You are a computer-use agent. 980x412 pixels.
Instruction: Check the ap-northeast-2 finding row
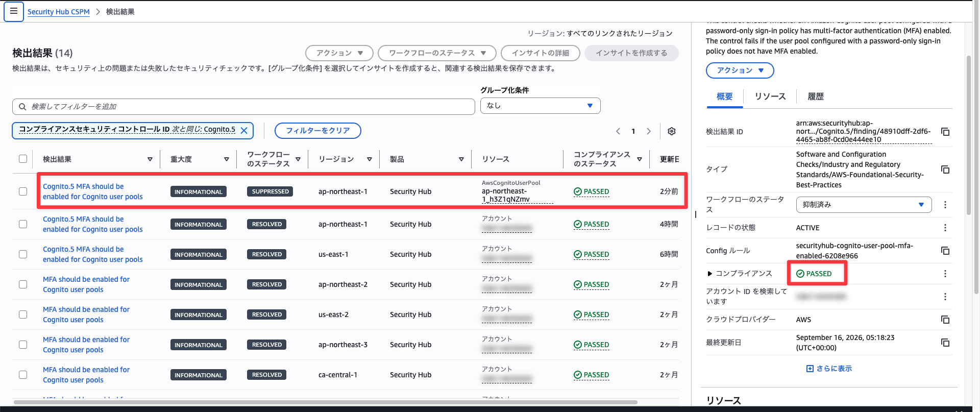[23, 284]
